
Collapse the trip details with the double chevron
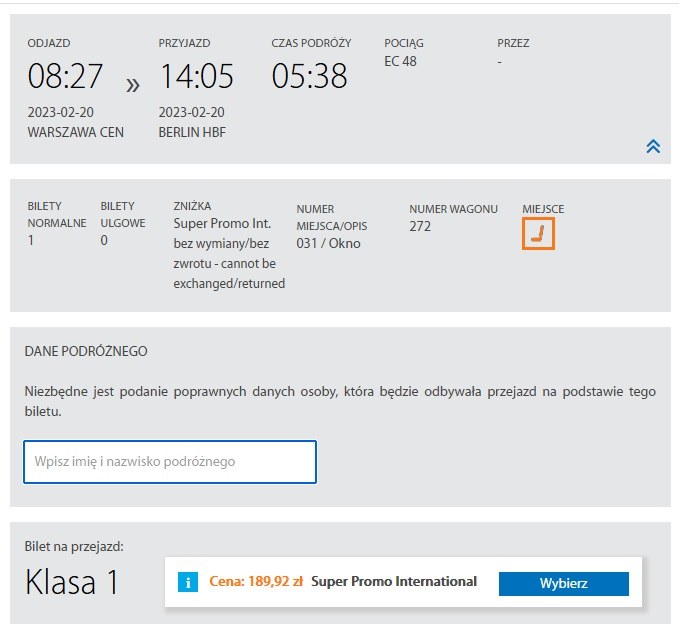652,146
